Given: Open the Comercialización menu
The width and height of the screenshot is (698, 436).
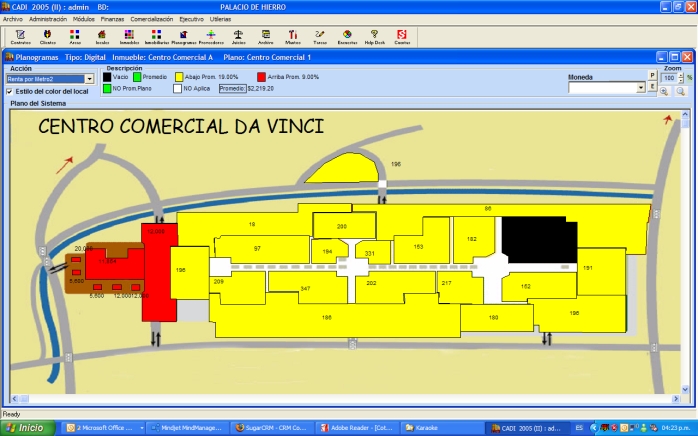Looking at the screenshot, I should pyautogui.click(x=151, y=19).
